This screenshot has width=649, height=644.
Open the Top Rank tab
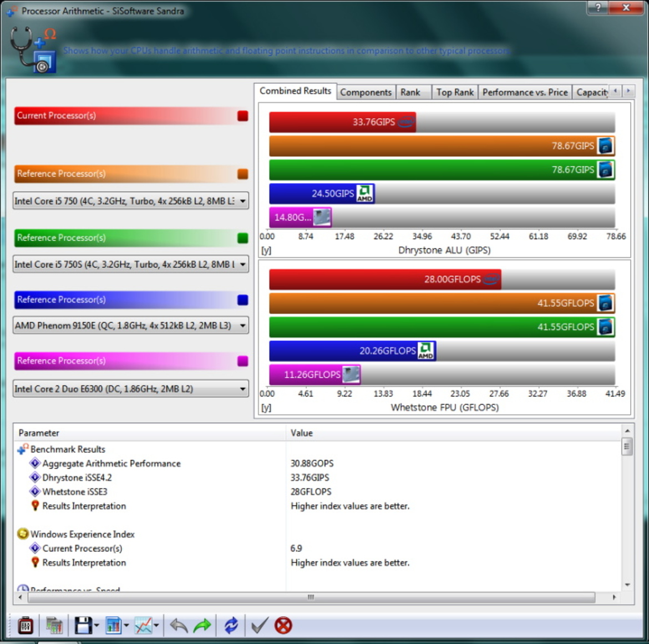(x=455, y=92)
